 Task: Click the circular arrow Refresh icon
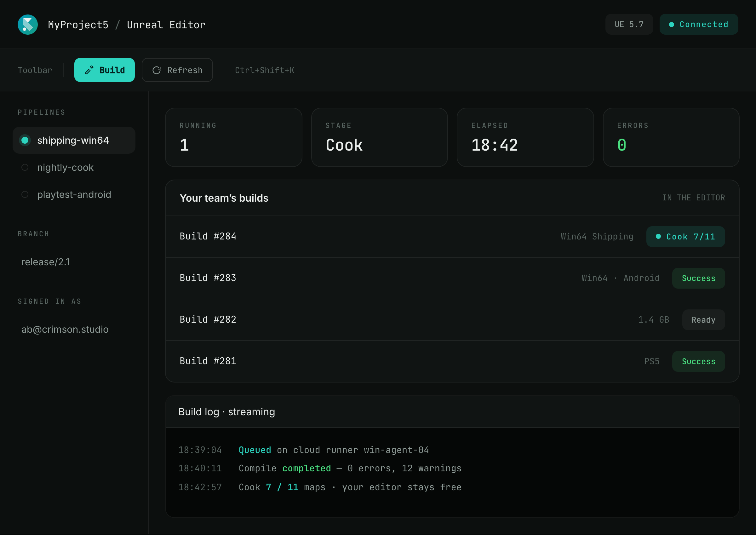tap(157, 70)
